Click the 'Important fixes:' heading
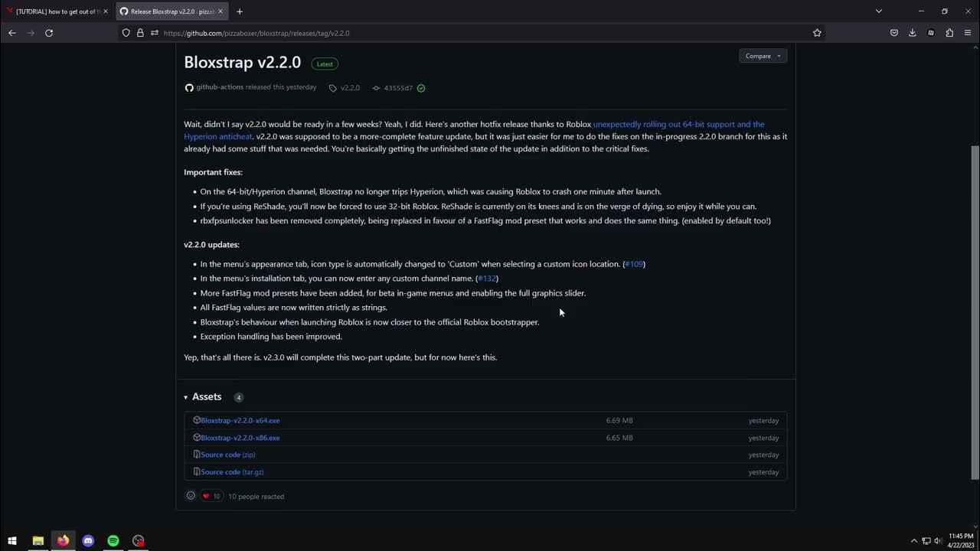The image size is (980, 551). (213, 172)
